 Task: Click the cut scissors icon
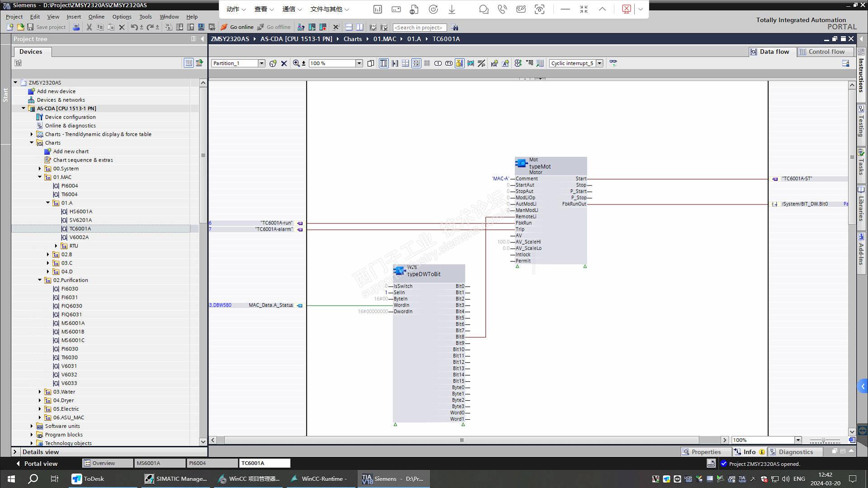point(89,27)
